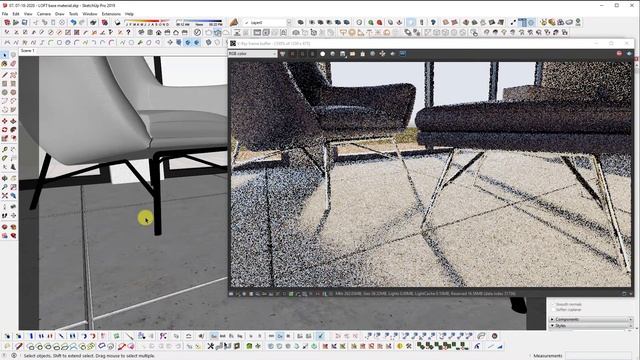640x360 pixels.
Task: Click the Measurements input box
Action: [598, 356]
